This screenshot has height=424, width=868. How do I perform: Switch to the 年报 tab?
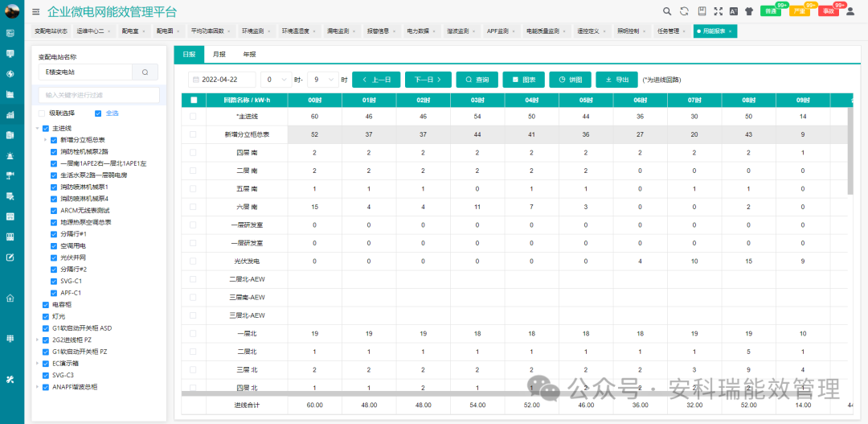249,55
